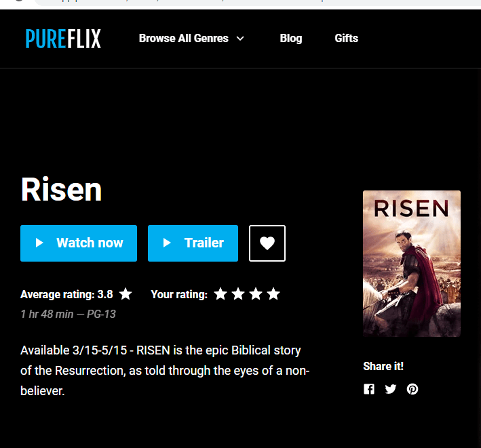481x448 pixels.
Task: Start playing with Watch now button
Action: pos(79,243)
